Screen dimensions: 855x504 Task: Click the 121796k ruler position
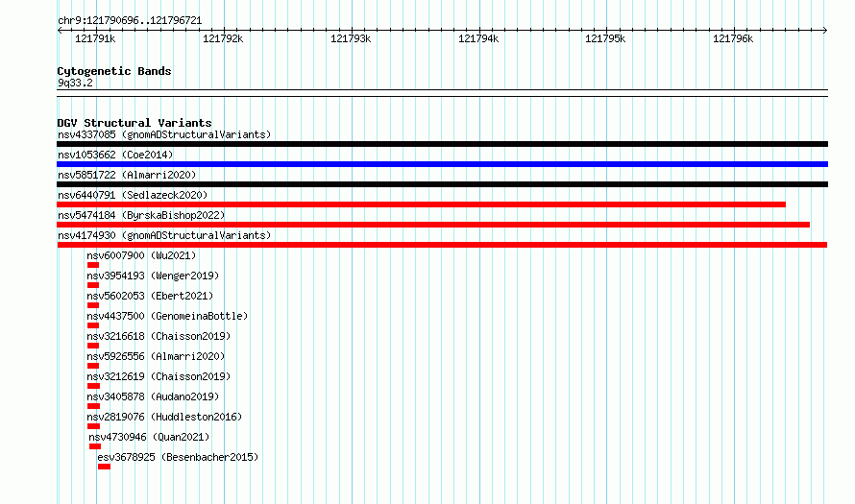(x=733, y=38)
